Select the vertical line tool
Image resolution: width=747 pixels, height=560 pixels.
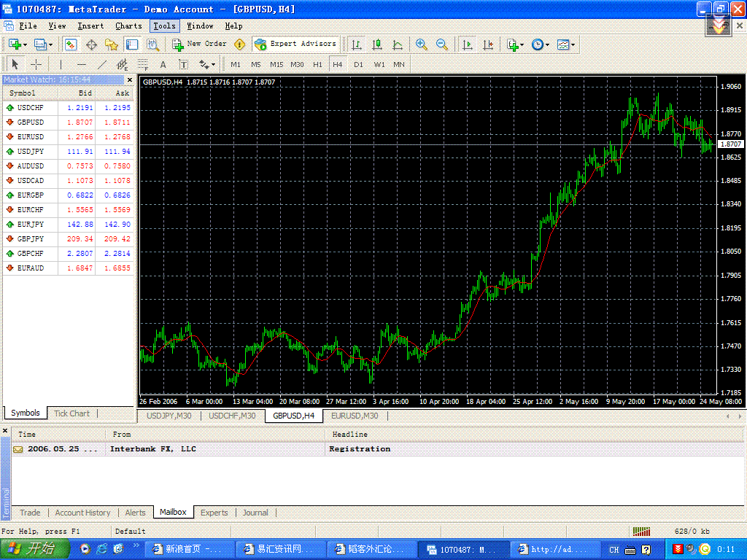pyautogui.click(x=61, y=64)
